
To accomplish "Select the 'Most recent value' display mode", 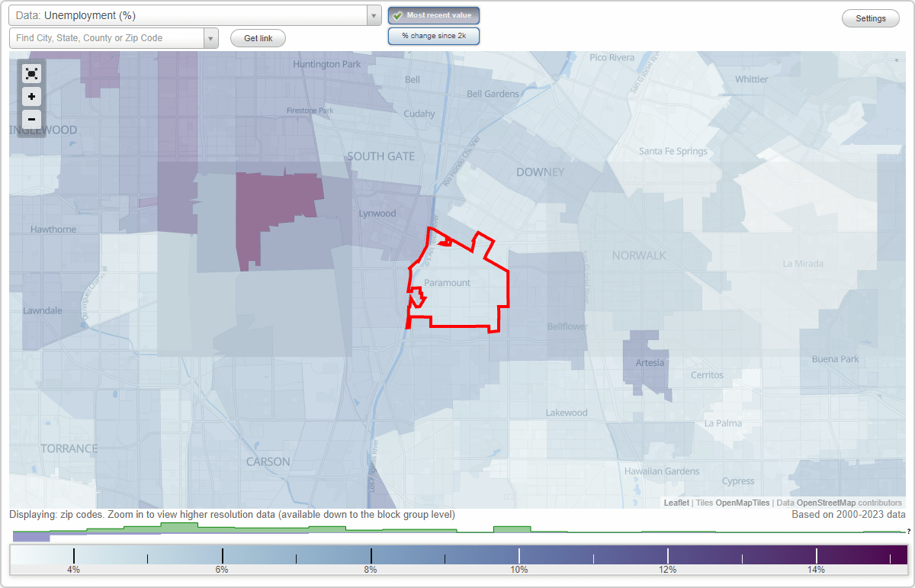I will point(433,14).
